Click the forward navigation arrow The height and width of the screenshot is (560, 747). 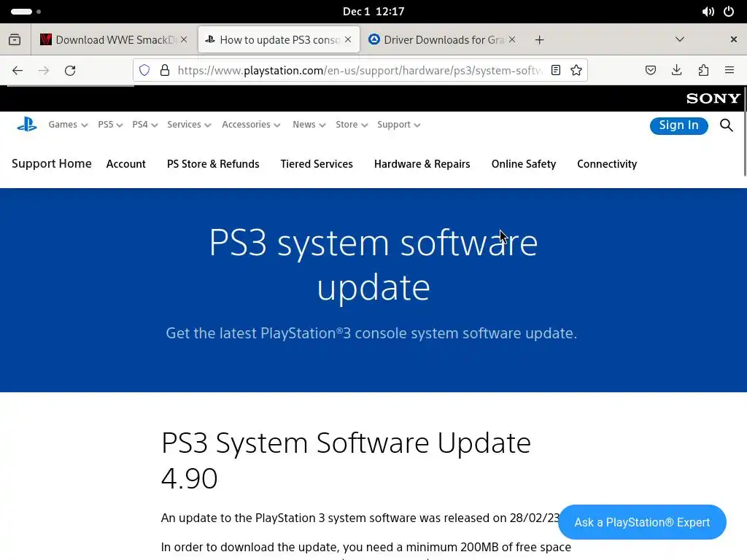pyautogui.click(x=44, y=71)
